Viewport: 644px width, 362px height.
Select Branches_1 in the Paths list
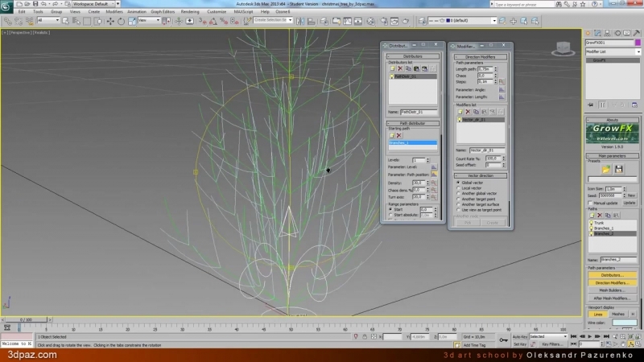pyautogui.click(x=605, y=228)
